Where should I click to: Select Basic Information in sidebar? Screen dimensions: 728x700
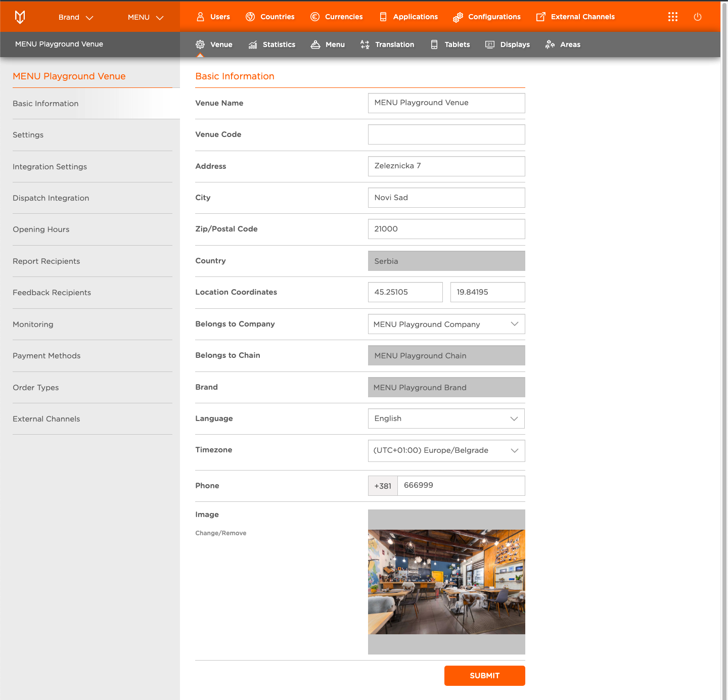tap(93, 104)
